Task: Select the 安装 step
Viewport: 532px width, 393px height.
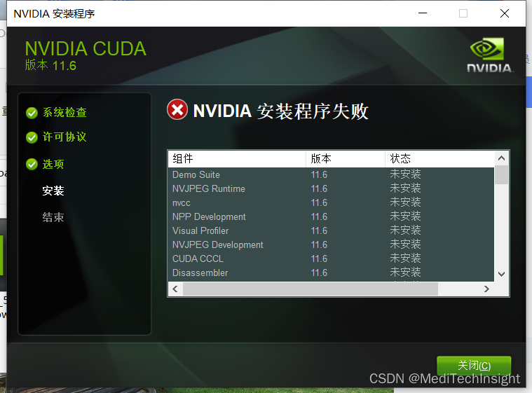Action: (53, 191)
